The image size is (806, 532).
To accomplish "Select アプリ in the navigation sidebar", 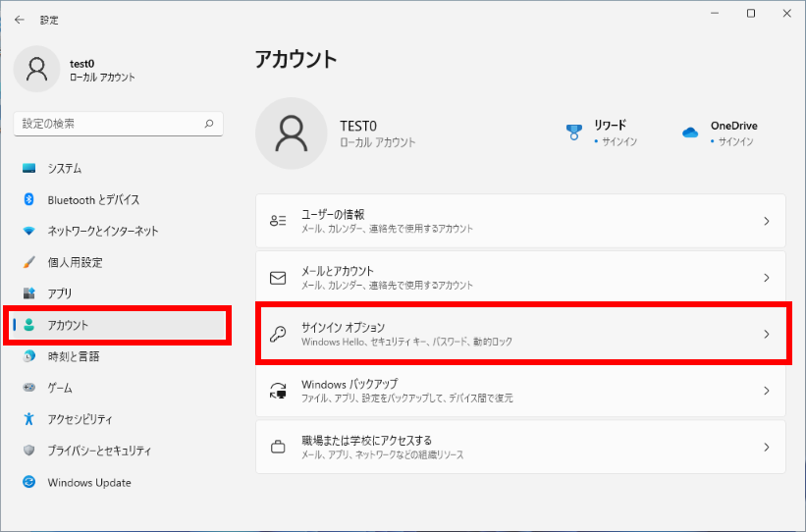I will point(60,293).
